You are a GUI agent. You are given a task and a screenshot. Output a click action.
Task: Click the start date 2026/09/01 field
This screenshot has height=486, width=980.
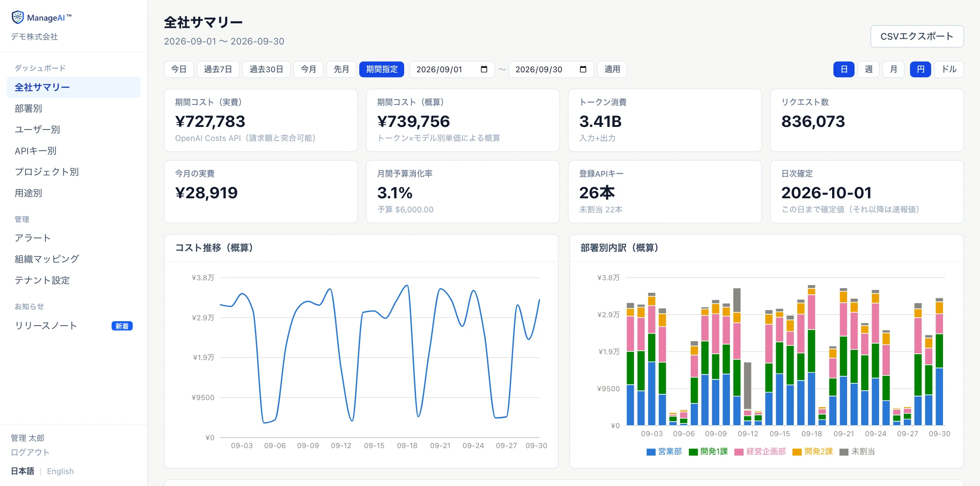[452, 69]
